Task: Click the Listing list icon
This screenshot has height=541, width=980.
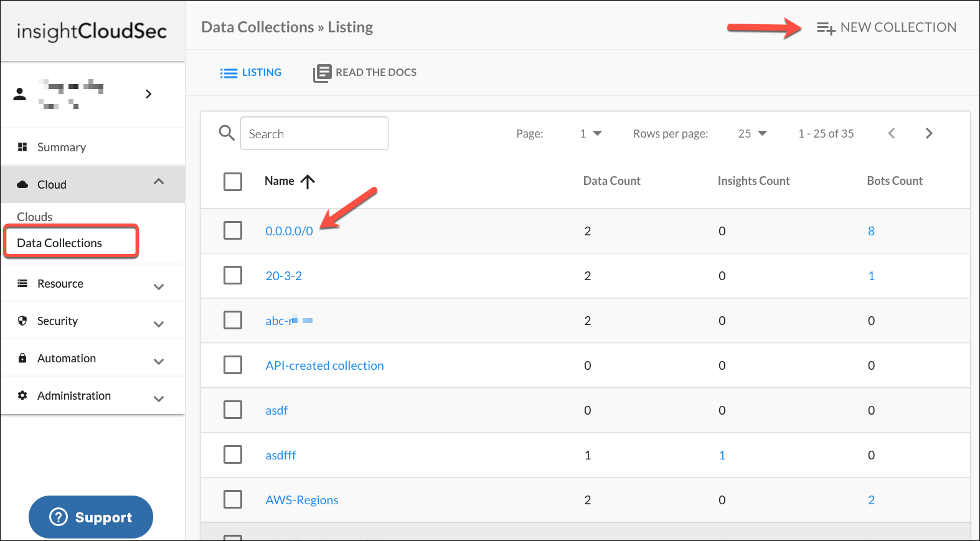Action: (229, 73)
